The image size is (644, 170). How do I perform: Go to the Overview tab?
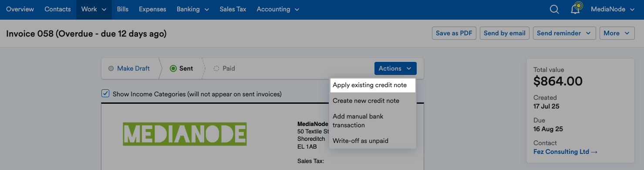point(20,9)
